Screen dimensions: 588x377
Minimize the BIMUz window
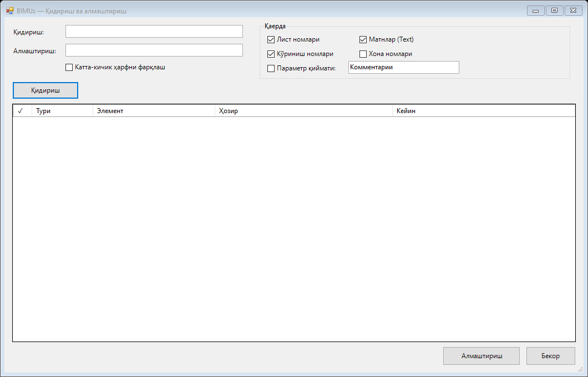point(535,11)
